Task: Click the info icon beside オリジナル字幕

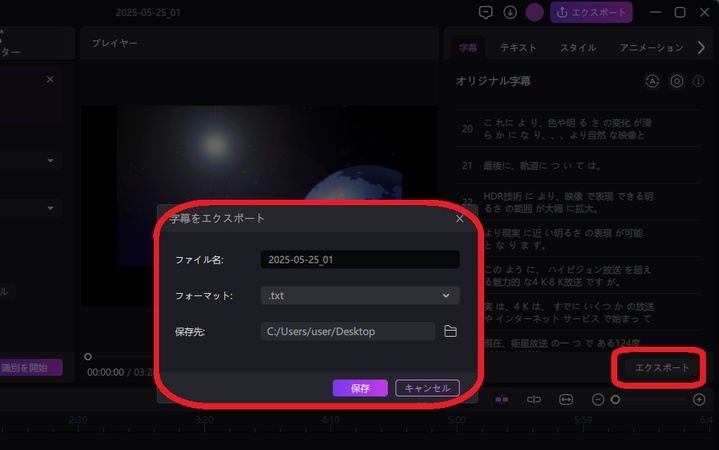Action: (698, 81)
